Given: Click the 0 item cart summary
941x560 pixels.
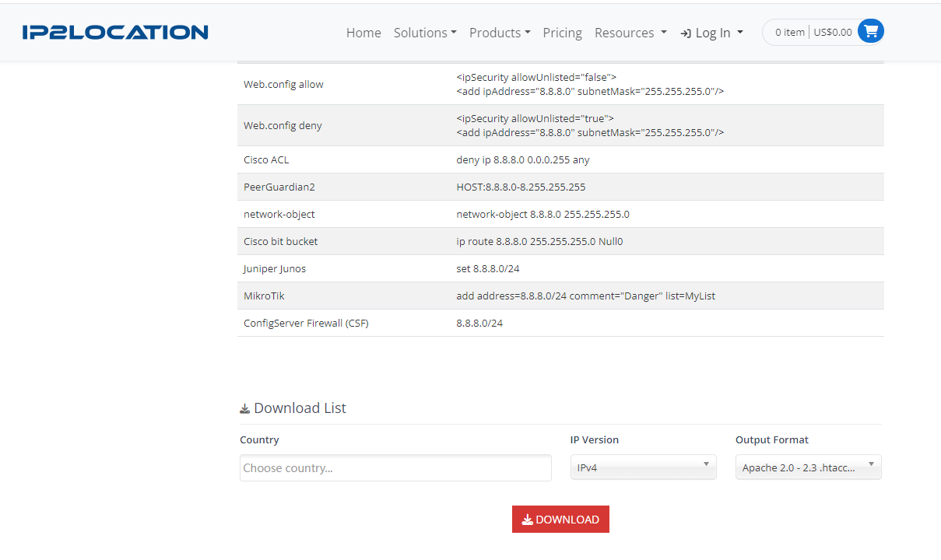Looking at the screenshot, I should click(x=790, y=33).
